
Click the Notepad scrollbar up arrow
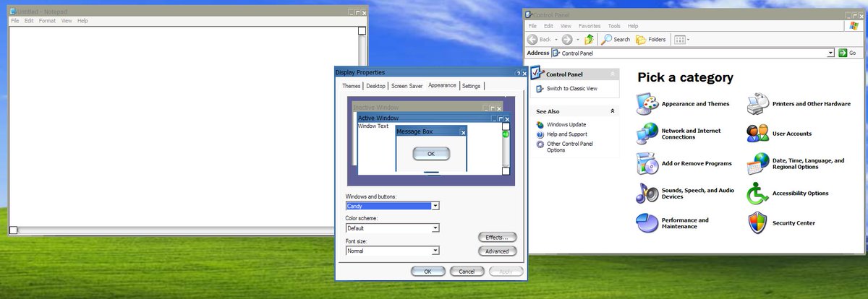362,30
